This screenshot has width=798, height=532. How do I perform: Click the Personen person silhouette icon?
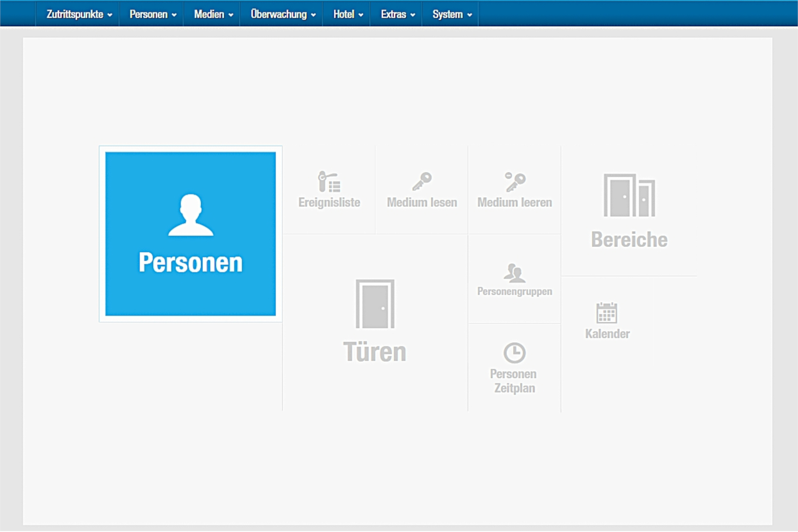191,215
